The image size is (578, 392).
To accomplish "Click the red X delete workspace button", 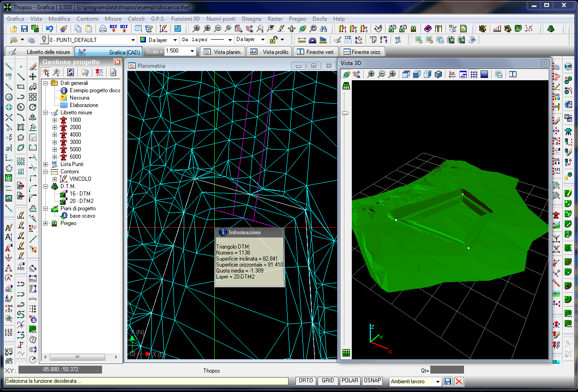I will (459, 381).
